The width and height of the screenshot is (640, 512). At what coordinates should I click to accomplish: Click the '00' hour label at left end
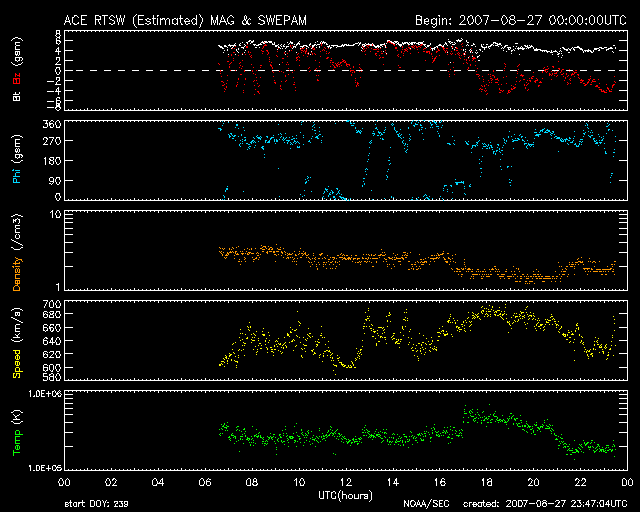[64, 483]
